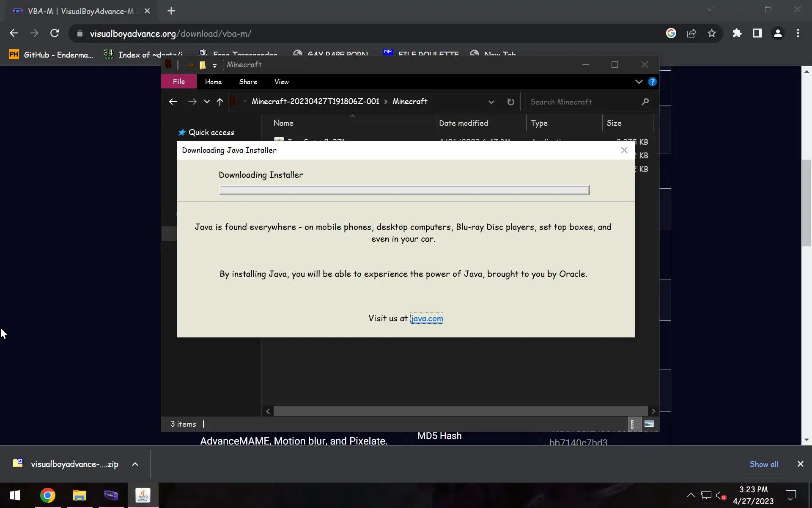Open the java.com link

pyautogui.click(x=427, y=318)
